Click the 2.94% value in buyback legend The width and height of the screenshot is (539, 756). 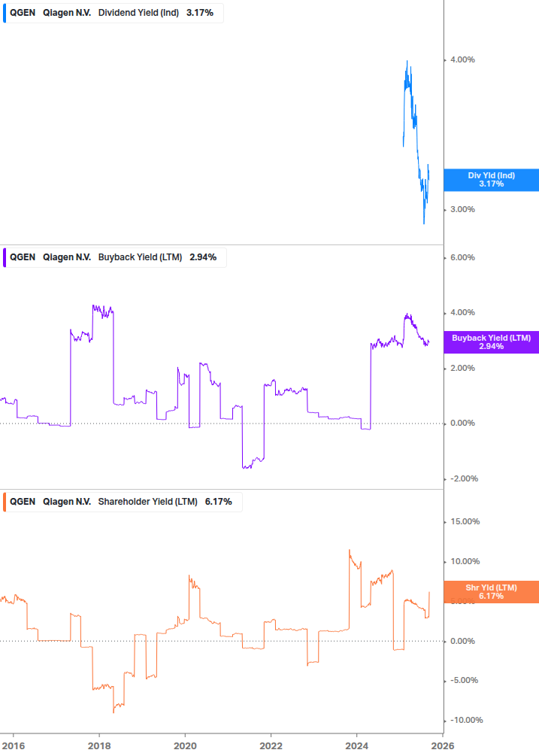[203, 257]
